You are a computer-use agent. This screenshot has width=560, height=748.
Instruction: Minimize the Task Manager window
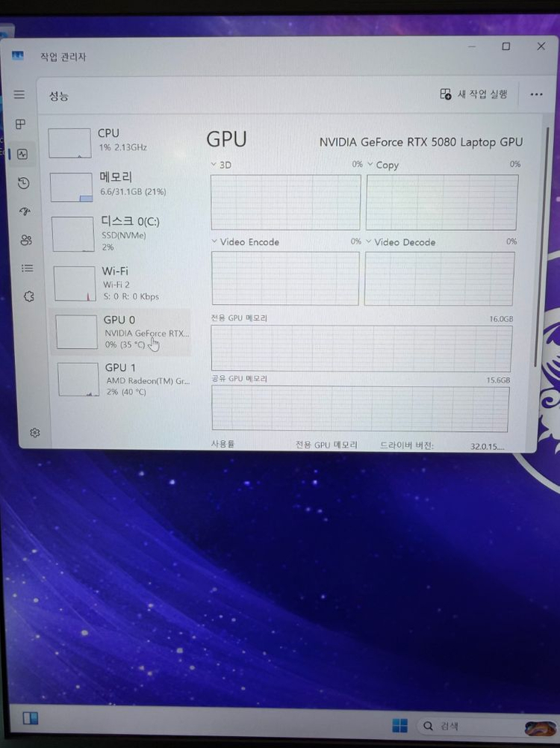472,46
